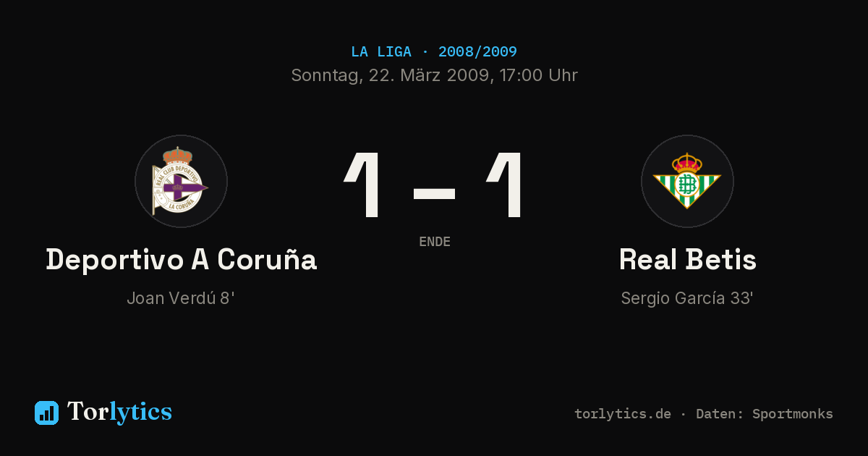Select the LA LIGA · 2008/2009 label
Screen dimensions: 868x456
[434, 51]
